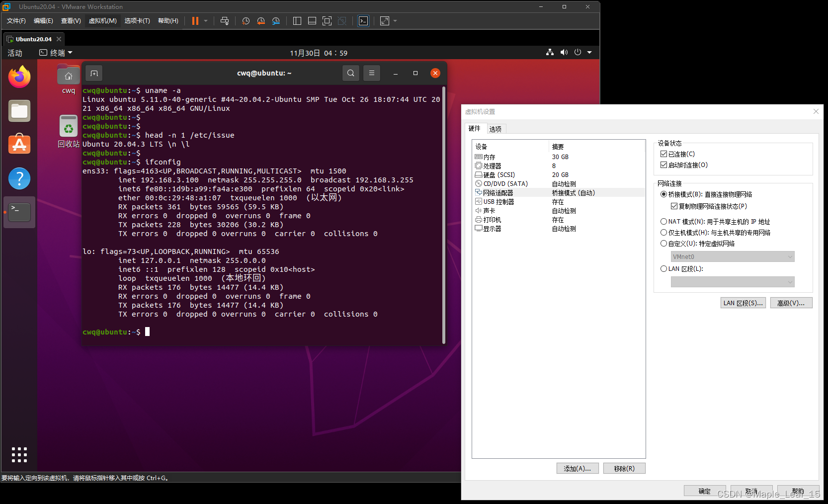This screenshot has height=504, width=828.
Task: Click the LAN 区段(S)... button
Action: tap(743, 303)
